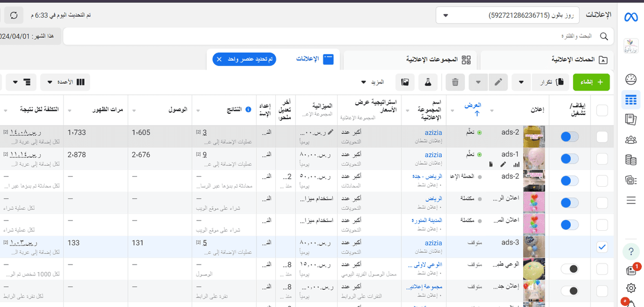Toggle off the first ads-2 ad switch
Viewport: 644px width, 307px height.
[569, 137]
